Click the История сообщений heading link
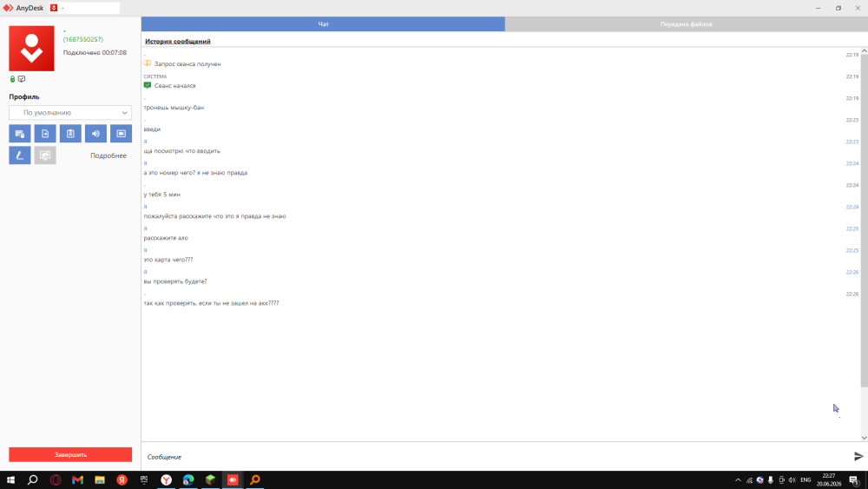This screenshot has width=868, height=489. pos(178,41)
